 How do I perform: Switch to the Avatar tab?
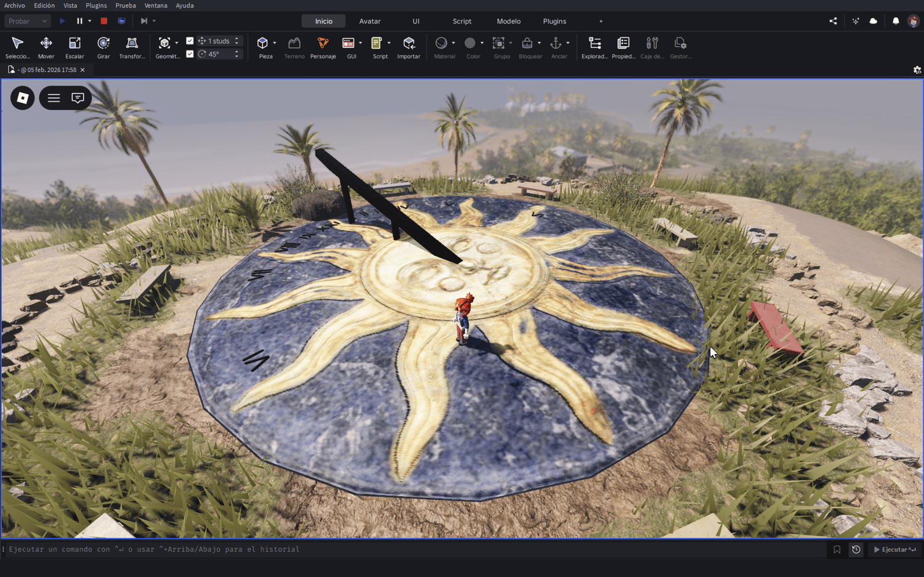(370, 21)
